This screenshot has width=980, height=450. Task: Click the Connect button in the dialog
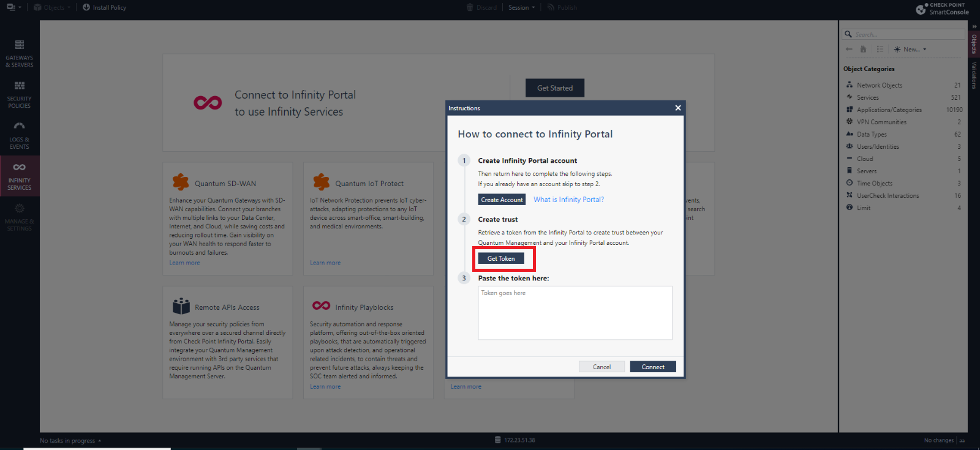point(653,367)
